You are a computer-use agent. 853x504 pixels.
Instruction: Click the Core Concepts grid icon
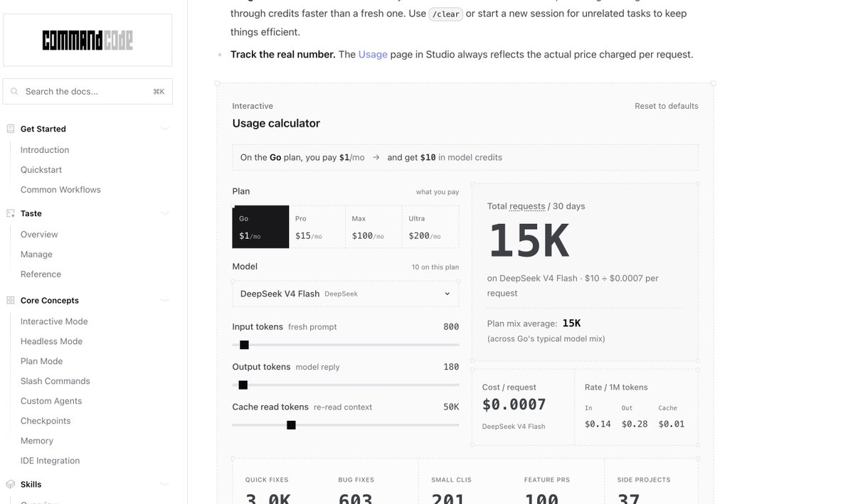point(11,300)
